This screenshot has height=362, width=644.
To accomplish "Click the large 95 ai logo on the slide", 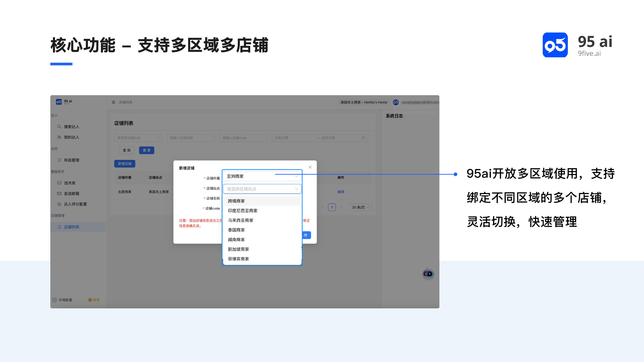I will [x=578, y=45].
